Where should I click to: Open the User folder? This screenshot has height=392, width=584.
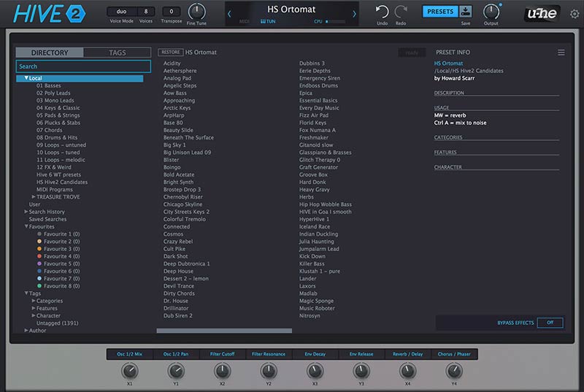(x=34, y=204)
